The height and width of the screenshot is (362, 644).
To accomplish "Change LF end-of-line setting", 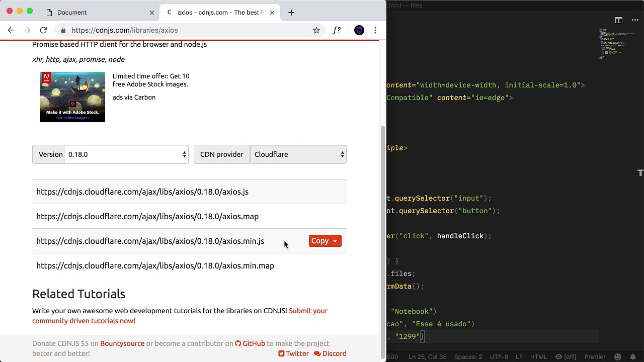I will coord(519,357).
